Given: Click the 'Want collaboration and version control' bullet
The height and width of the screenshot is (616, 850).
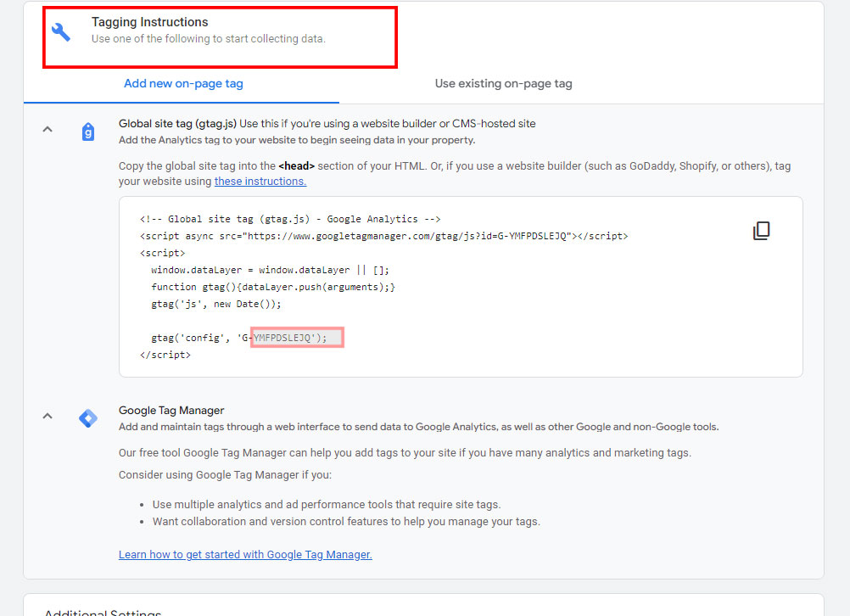Looking at the screenshot, I should click(x=346, y=522).
